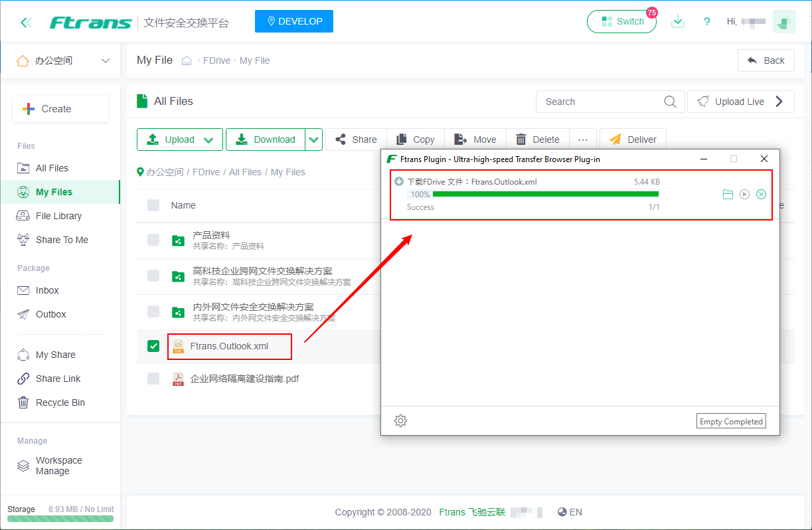This screenshot has height=530, width=812.
Task: Click the Copy toolbar button
Action: pos(416,139)
